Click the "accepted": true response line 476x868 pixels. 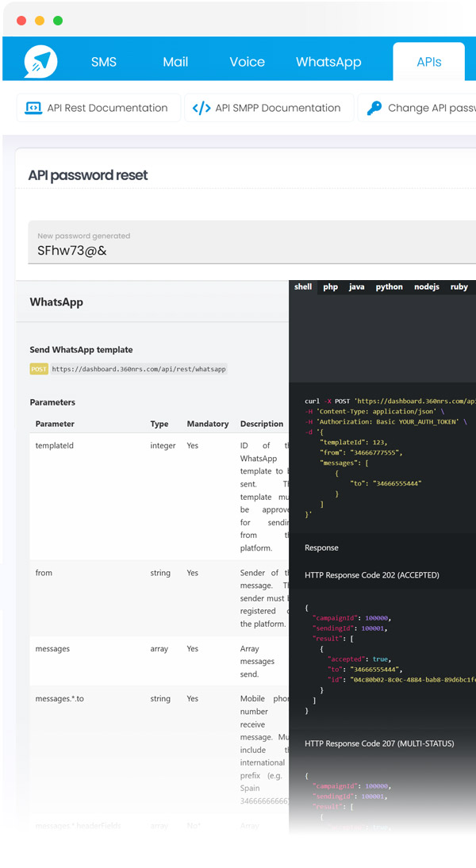click(359, 659)
